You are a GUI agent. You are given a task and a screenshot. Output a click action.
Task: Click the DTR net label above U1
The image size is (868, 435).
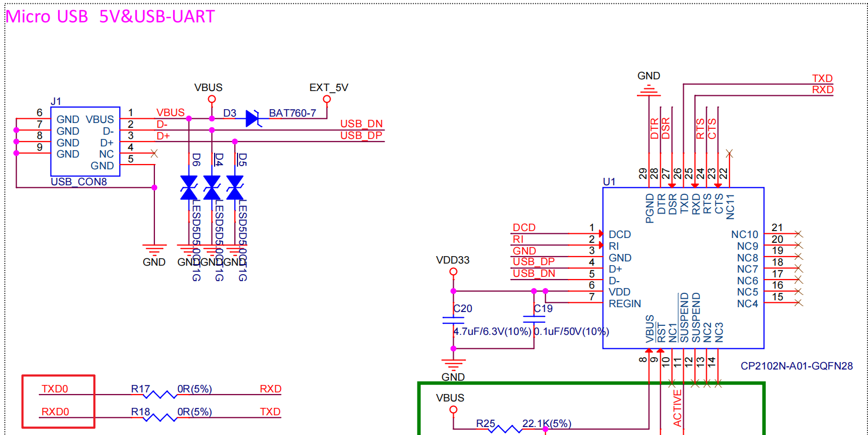click(654, 128)
